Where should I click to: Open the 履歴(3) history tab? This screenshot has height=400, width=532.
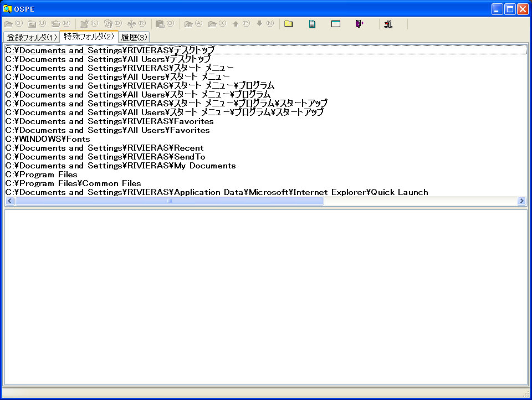[x=134, y=37]
